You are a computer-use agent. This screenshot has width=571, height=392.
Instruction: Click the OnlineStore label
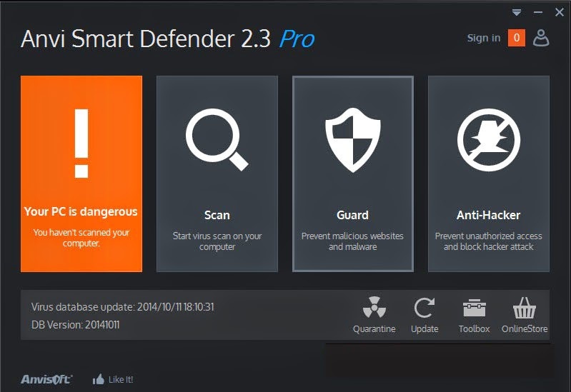[525, 328]
